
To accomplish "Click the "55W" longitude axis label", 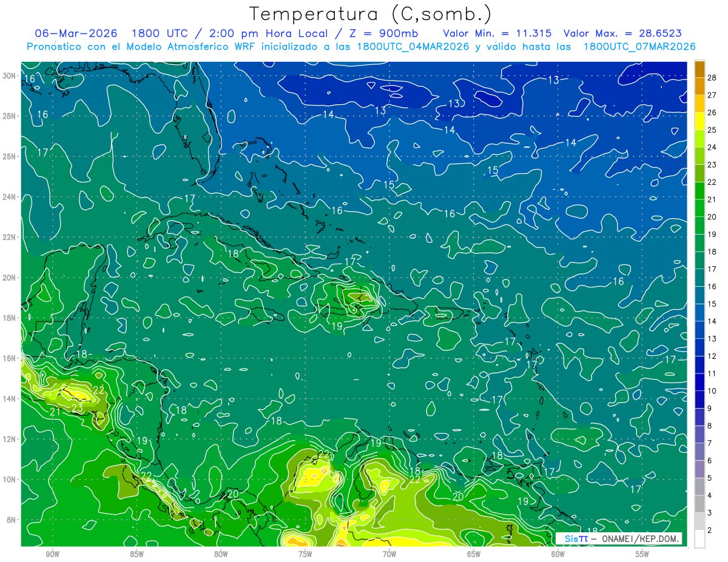I will point(642,555).
